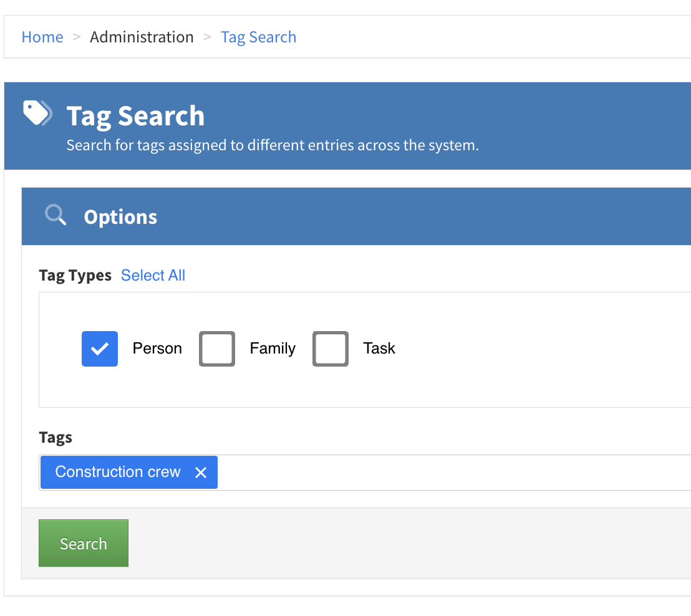The height and width of the screenshot is (616, 691).
Task: Click the magnifier icon in Options header
Action: coord(56,216)
